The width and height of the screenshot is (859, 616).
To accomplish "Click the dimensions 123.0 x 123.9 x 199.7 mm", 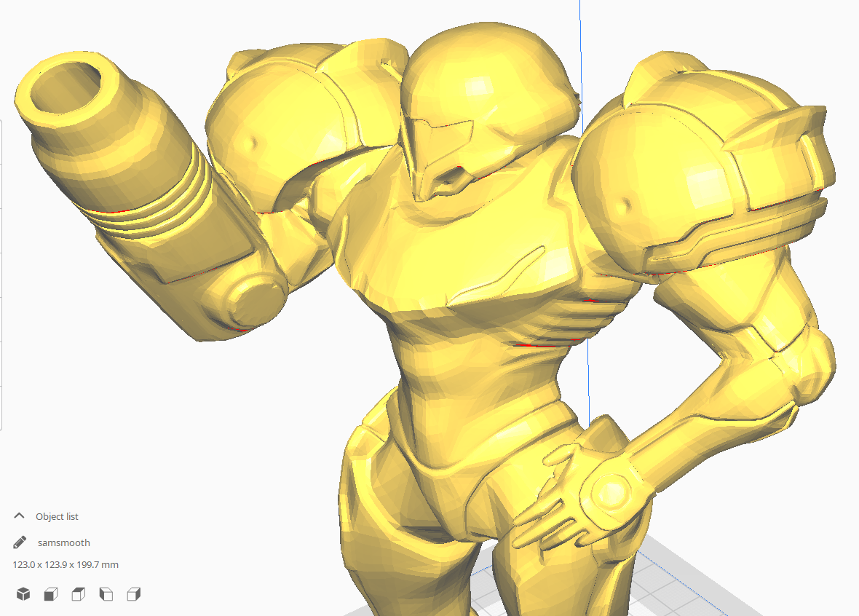I will pos(66,564).
